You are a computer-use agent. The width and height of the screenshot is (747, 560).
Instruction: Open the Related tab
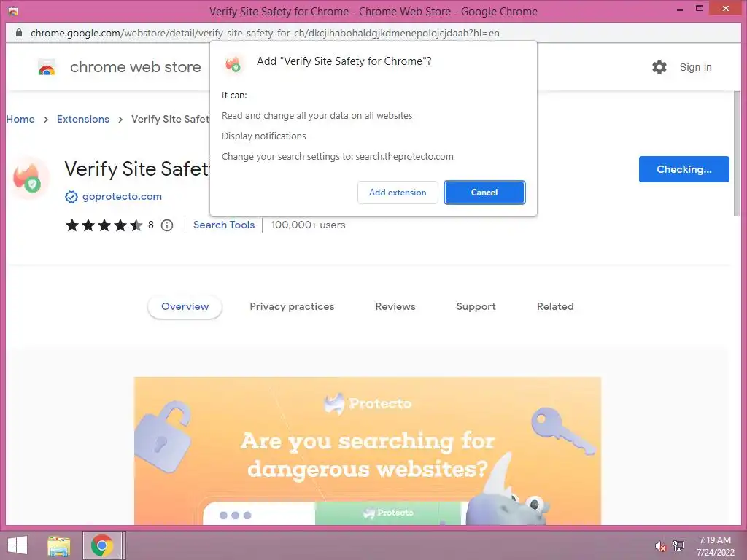click(555, 307)
